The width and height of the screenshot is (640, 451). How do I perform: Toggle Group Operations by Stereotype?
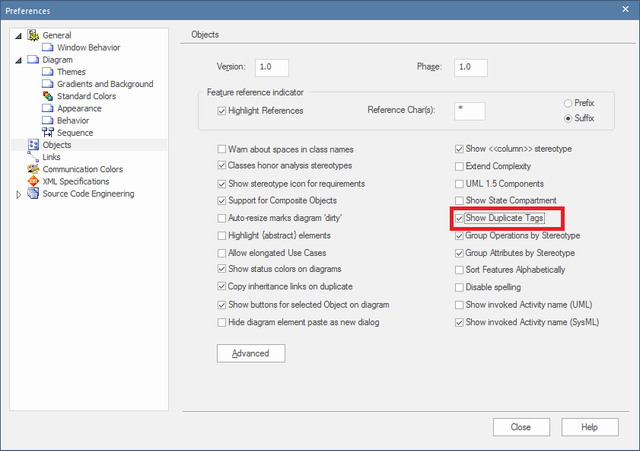pyautogui.click(x=459, y=236)
